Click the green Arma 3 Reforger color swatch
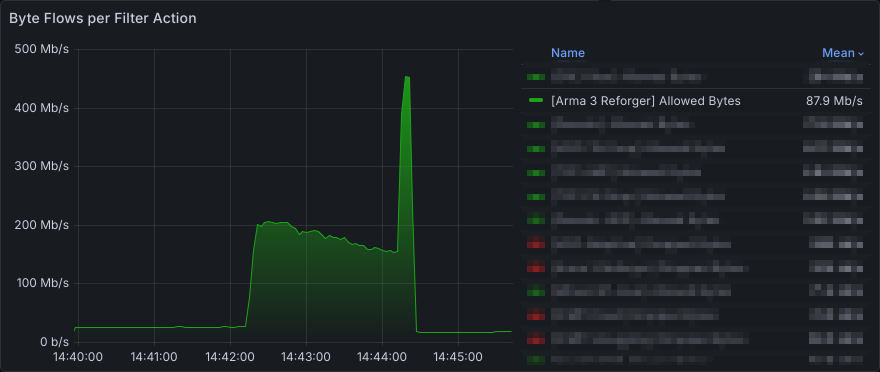Image resolution: width=880 pixels, height=372 pixels. coord(536,100)
